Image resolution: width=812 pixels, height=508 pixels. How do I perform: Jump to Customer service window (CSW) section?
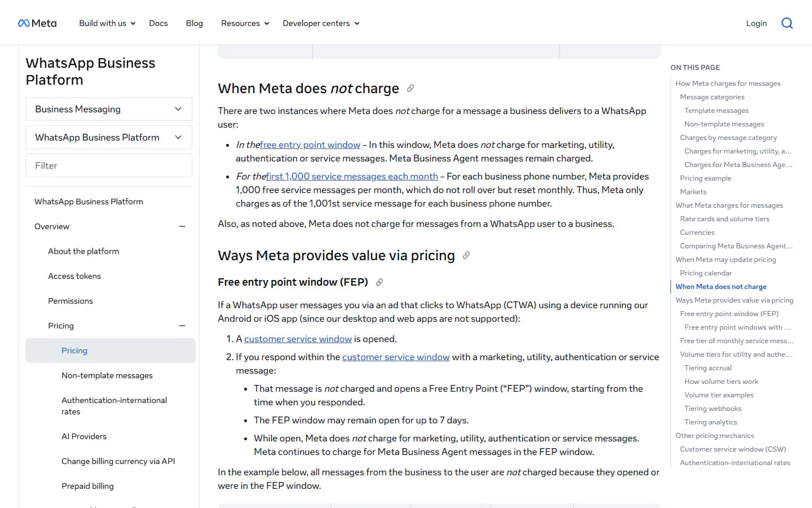[x=733, y=449]
